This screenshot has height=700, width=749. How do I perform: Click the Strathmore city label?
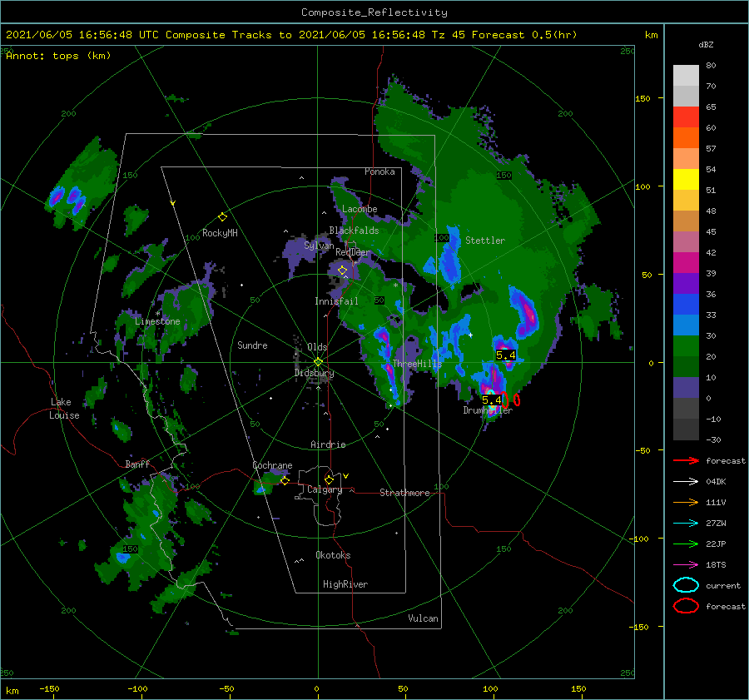pos(404,493)
